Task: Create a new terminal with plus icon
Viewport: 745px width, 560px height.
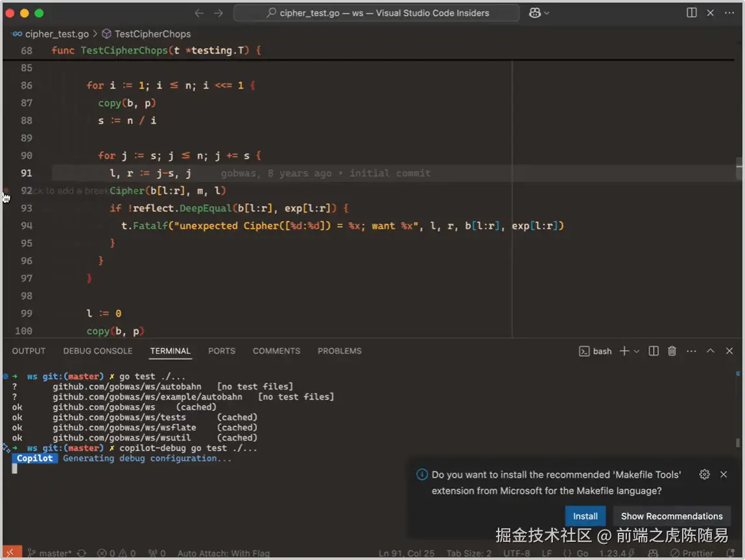Action: [x=624, y=351]
